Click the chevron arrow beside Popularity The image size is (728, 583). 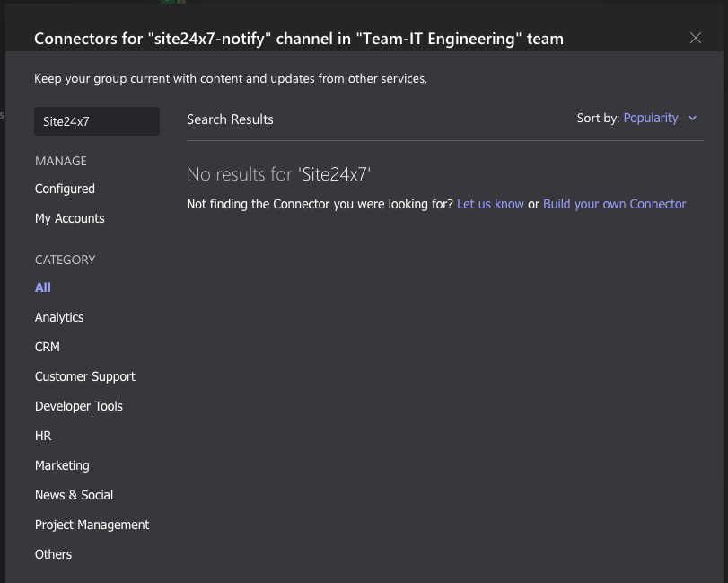coord(692,119)
